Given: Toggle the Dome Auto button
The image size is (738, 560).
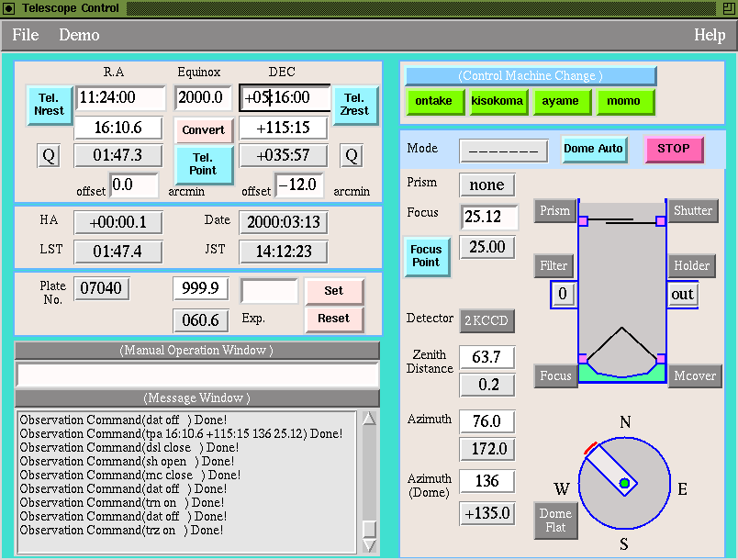Looking at the screenshot, I should point(593,149).
